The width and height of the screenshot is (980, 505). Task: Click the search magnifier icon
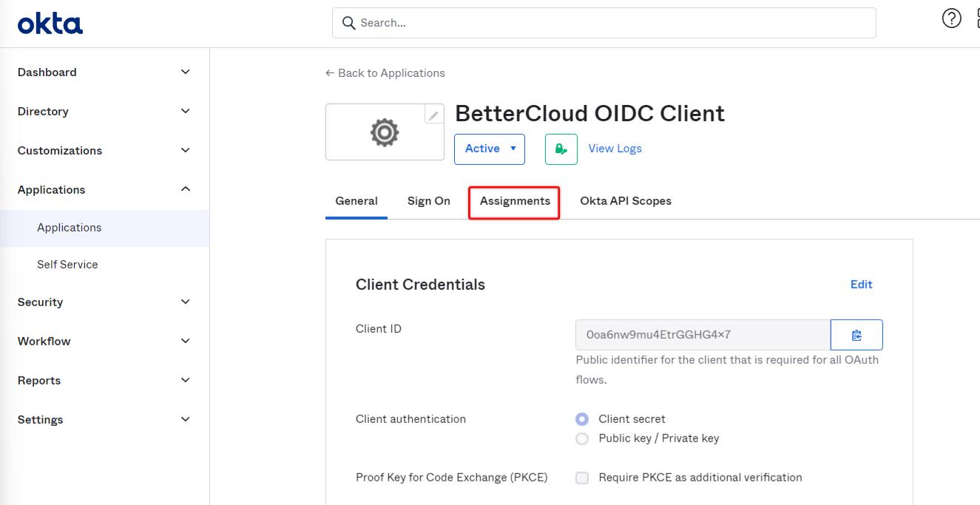(348, 23)
